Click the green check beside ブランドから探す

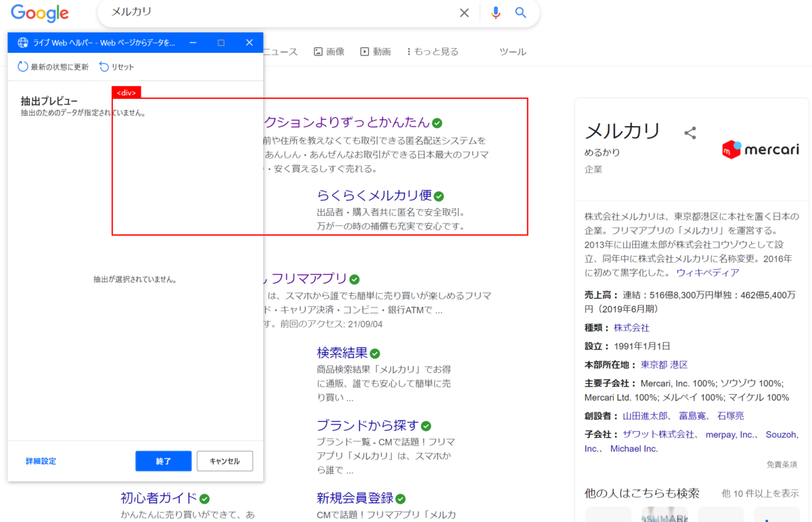(426, 427)
